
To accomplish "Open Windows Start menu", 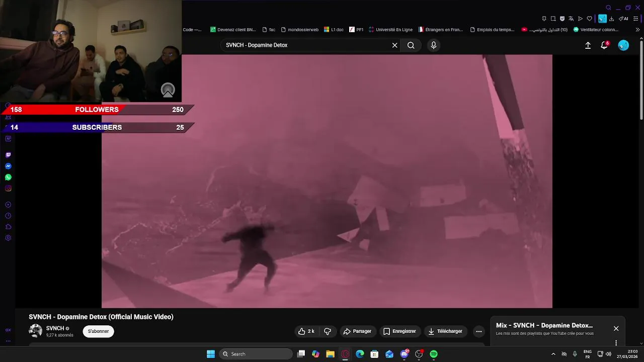I will click(x=211, y=354).
